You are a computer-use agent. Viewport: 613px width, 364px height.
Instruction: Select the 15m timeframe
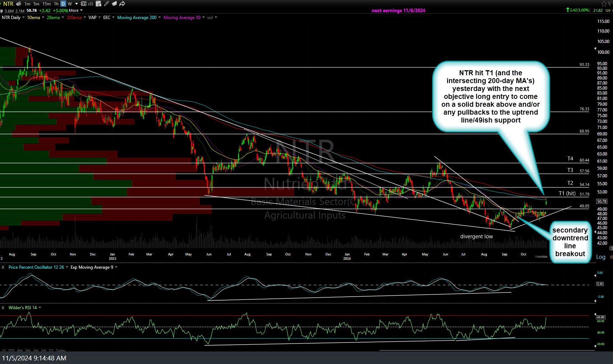(x=47, y=4)
